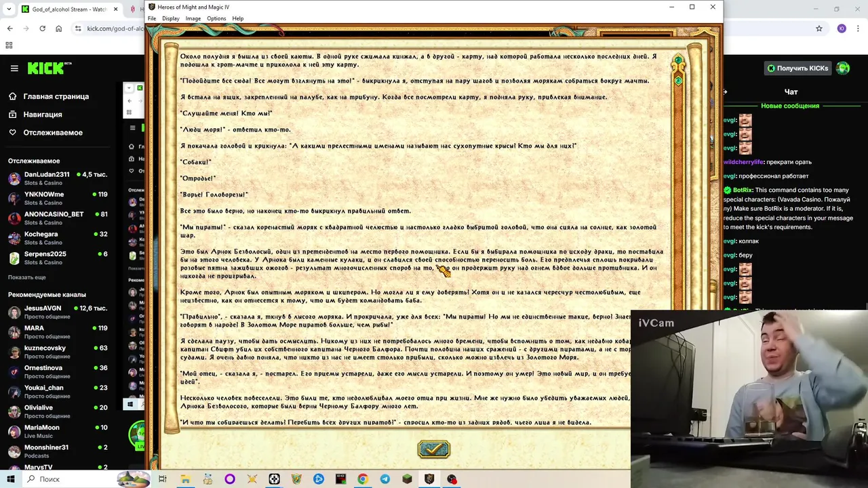The width and height of the screenshot is (868, 488).
Task: Open File Explorer from taskbar
Action: tap(185, 479)
